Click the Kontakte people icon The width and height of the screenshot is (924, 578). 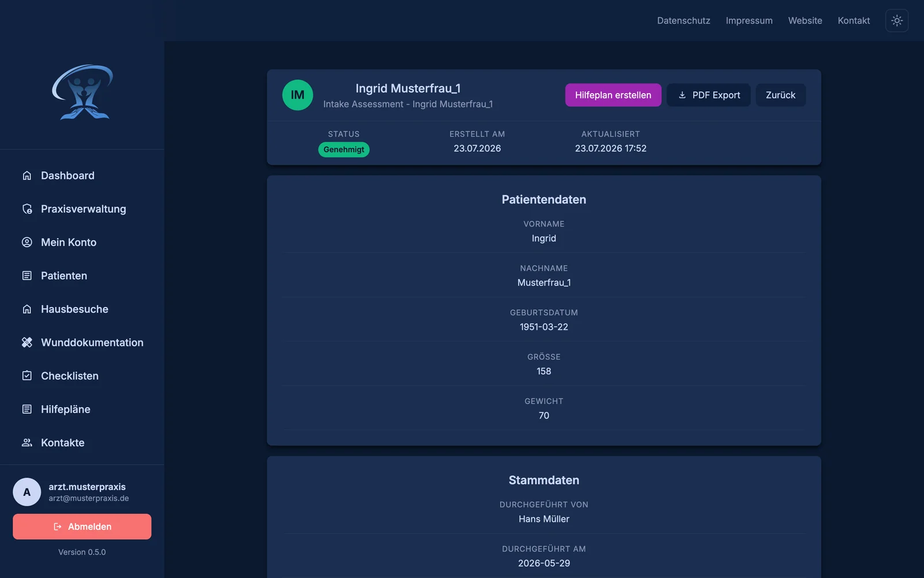(x=27, y=443)
